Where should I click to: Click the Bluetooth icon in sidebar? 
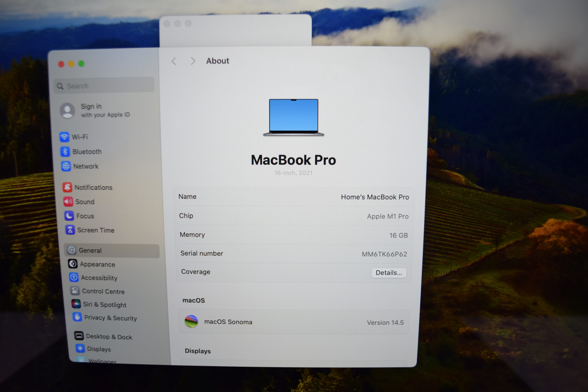point(65,152)
